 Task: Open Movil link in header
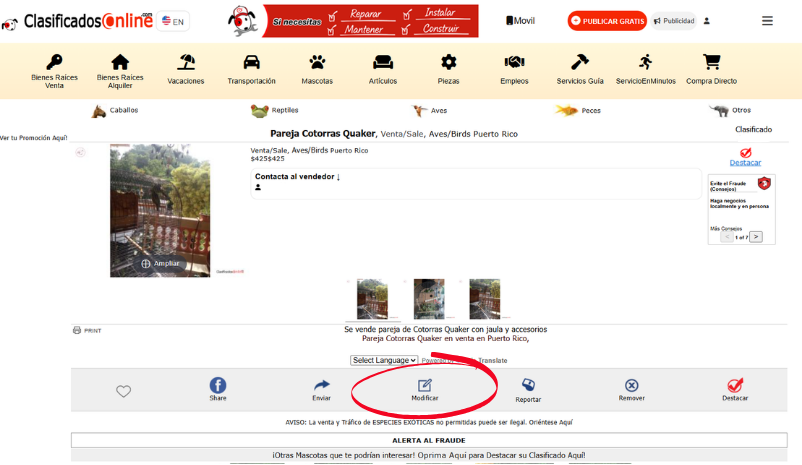coord(520,21)
